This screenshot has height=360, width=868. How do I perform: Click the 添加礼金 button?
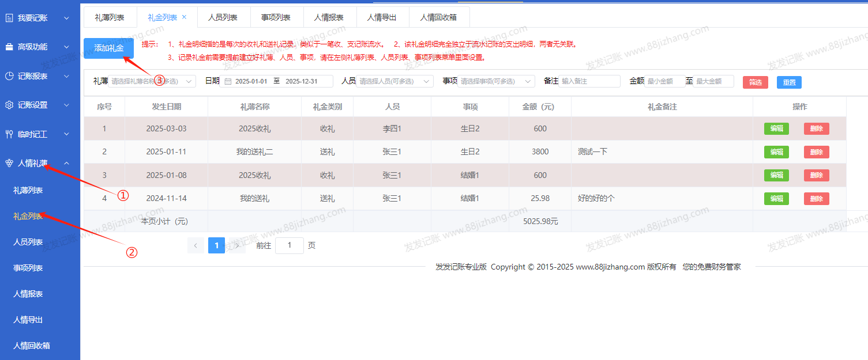(x=109, y=48)
